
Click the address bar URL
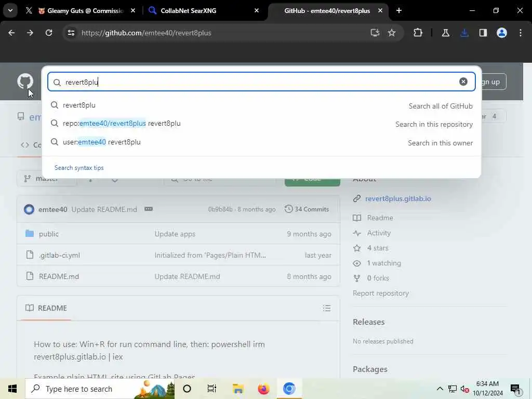(146, 33)
